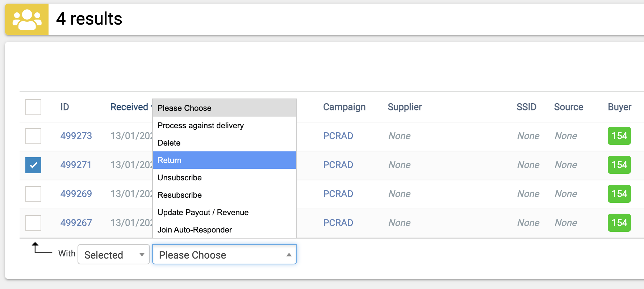644x289 pixels.
Task: Sort by the Received column header
Action: [x=129, y=107]
